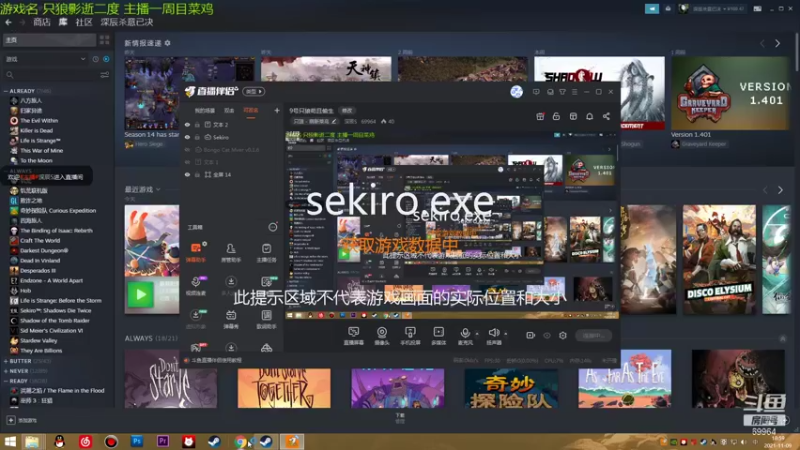This screenshot has height=450, width=800.
Task: Open the message icon in streaming app title bar
Action: pyautogui.click(x=536, y=92)
